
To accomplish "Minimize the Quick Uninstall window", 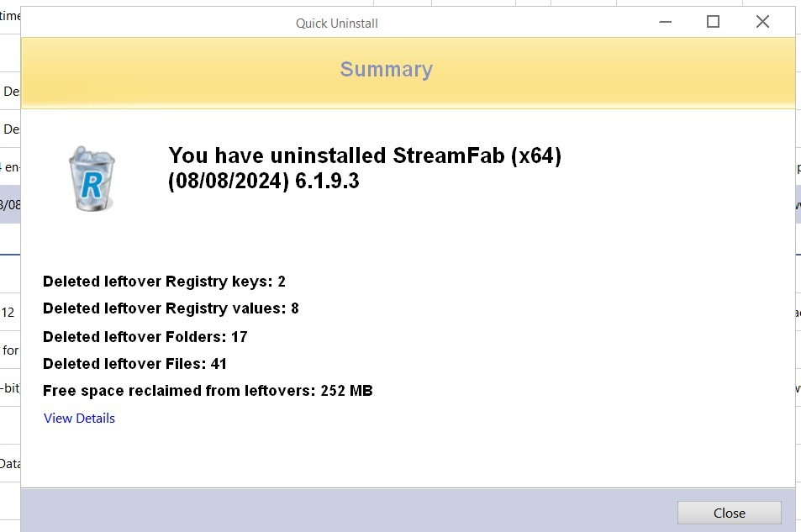I will (664, 22).
